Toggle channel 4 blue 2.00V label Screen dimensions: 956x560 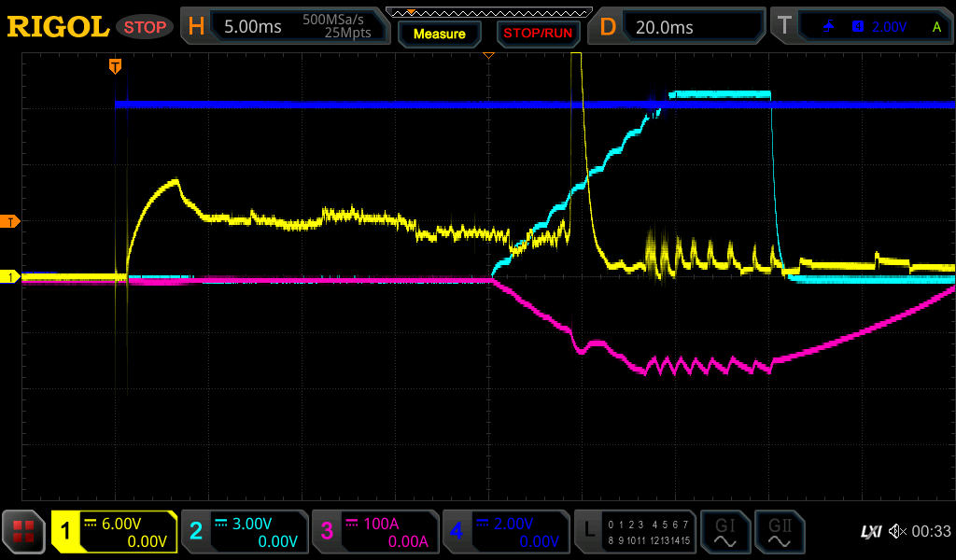click(x=505, y=532)
